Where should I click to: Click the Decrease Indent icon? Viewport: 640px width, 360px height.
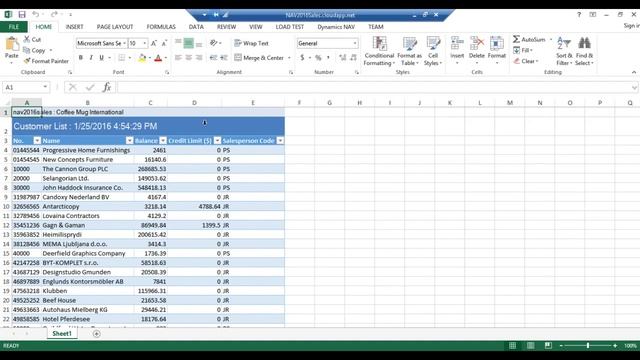point(213,58)
